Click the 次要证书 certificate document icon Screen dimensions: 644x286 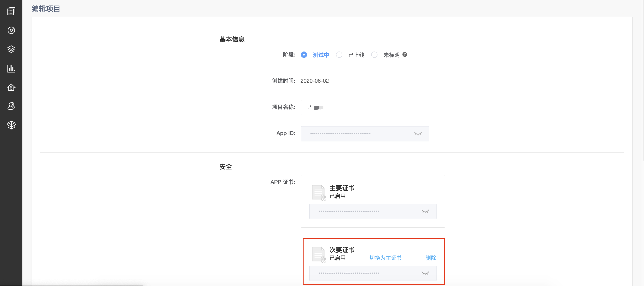coord(318,254)
